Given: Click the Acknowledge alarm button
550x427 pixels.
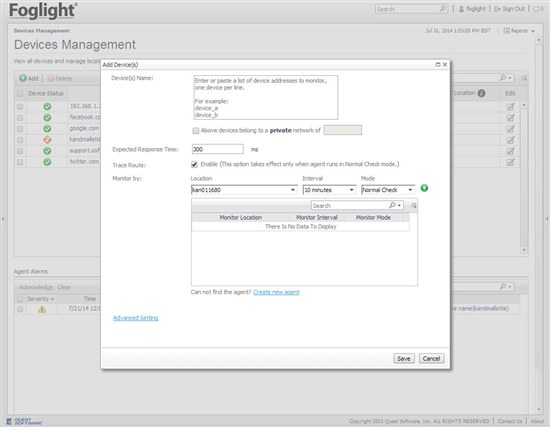Looking at the screenshot, I should pos(36,287).
